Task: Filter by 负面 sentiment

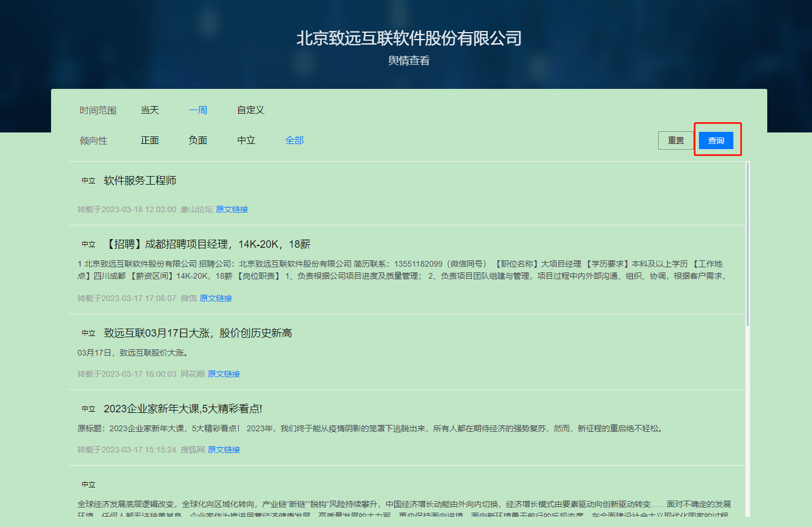Action: click(x=198, y=140)
